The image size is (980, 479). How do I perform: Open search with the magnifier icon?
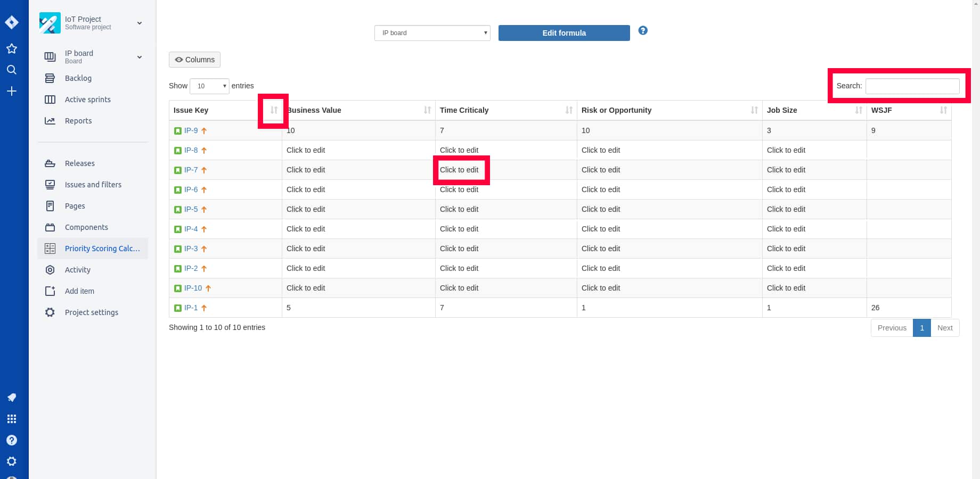pyautogui.click(x=12, y=70)
